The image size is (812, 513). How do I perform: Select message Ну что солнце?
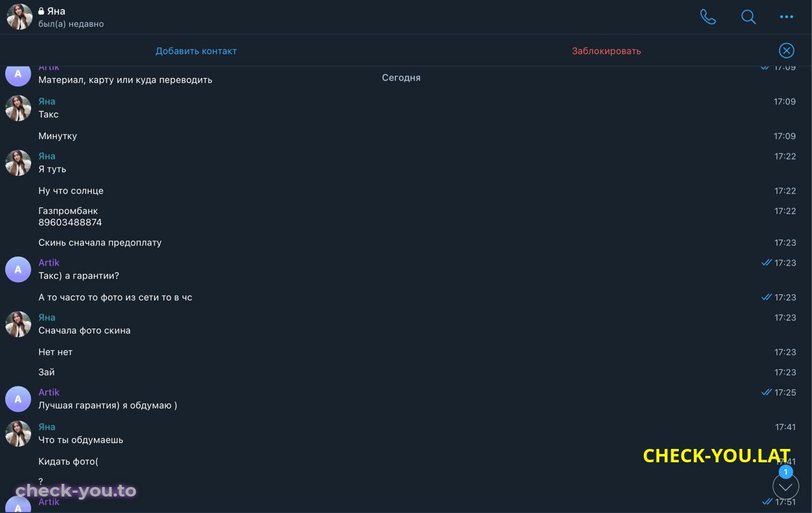click(71, 191)
